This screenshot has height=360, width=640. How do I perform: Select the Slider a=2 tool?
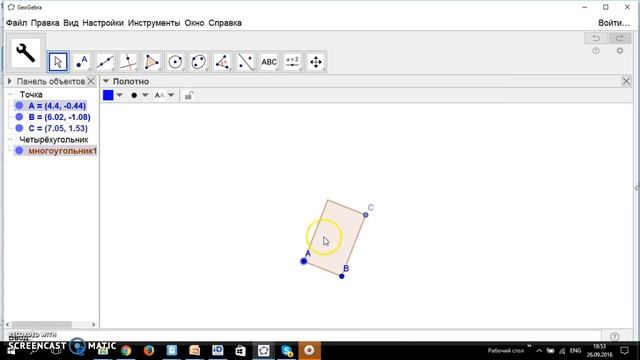click(x=292, y=62)
